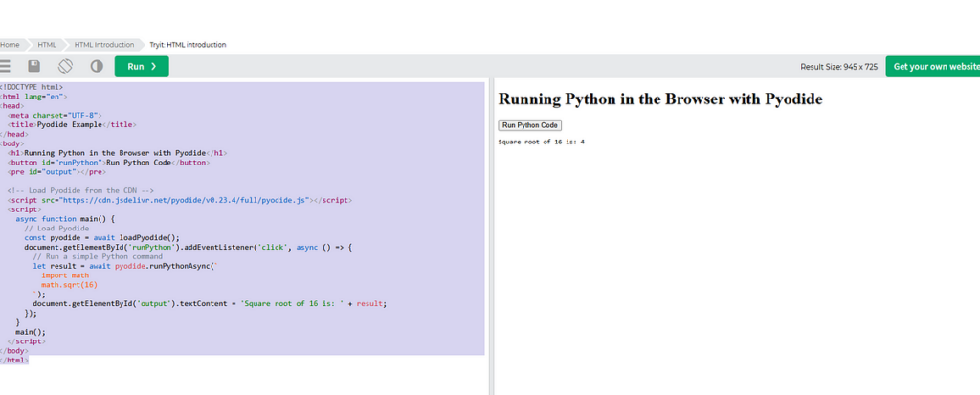This screenshot has width=980, height=395.
Task: Click the Square root output text
Action: tap(542, 142)
